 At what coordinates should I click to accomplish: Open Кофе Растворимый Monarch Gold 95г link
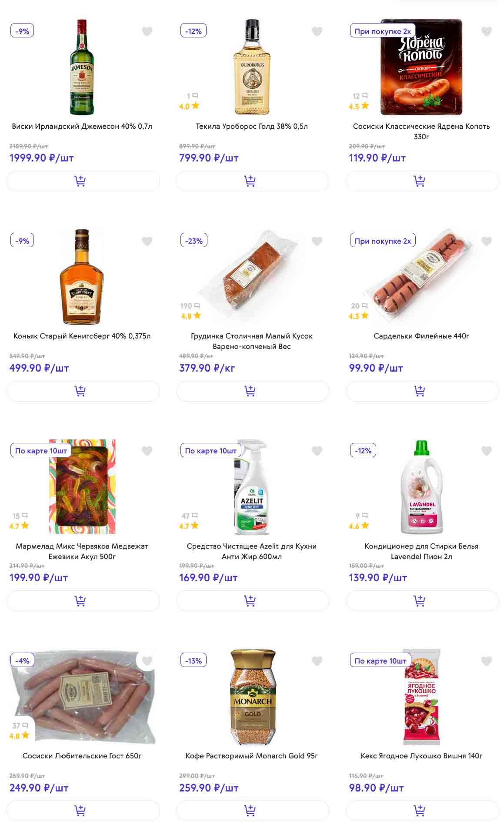(x=252, y=756)
